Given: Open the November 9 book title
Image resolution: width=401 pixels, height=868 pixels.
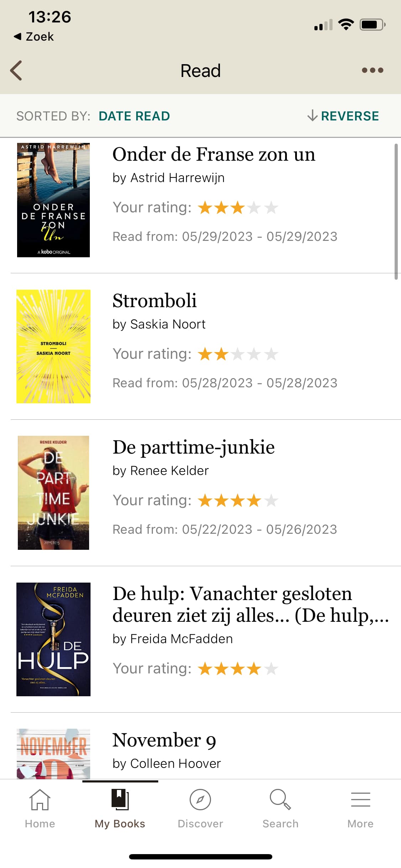Looking at the screenshot, I should coord(164,740).
